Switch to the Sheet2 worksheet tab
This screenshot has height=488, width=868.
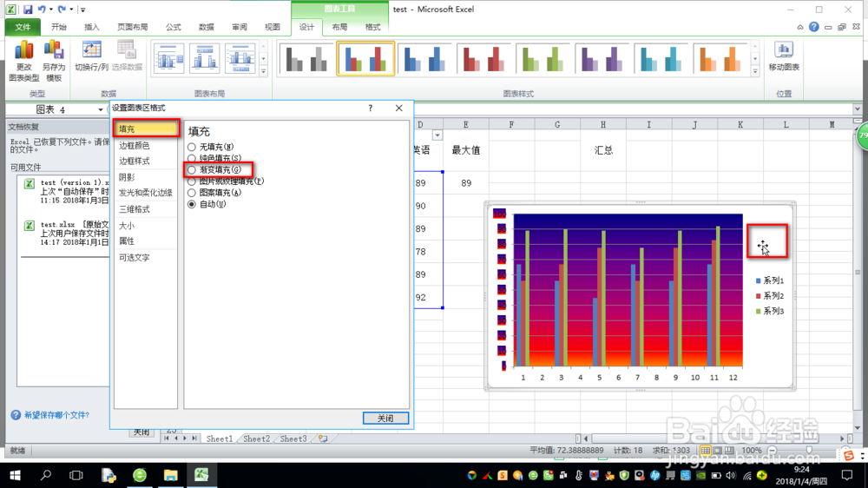click(x=256, y=439)
